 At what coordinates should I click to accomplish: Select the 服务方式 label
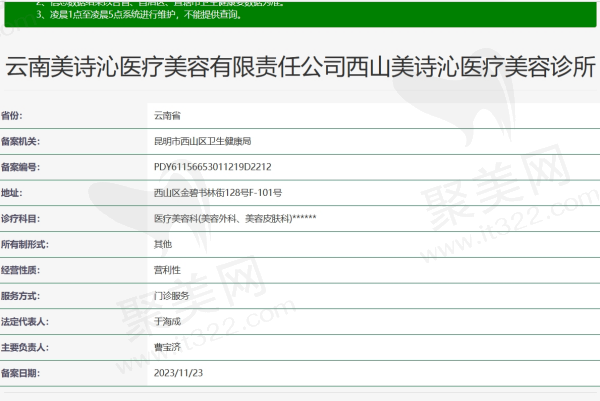point(20,296)
